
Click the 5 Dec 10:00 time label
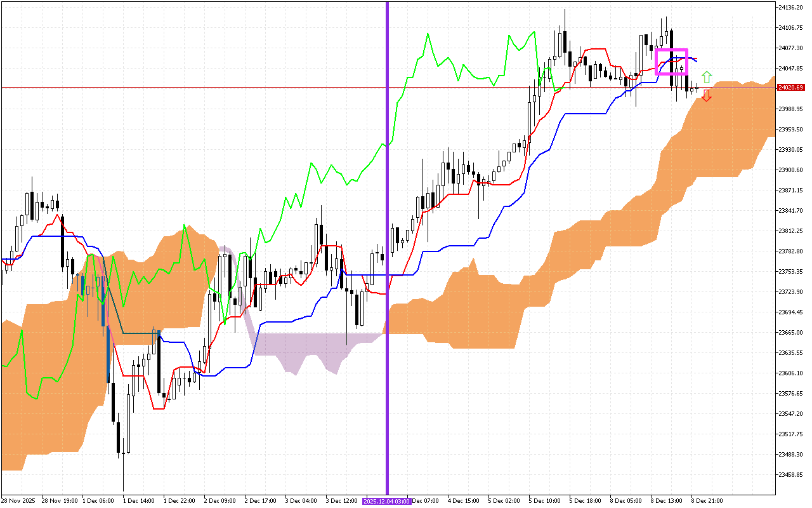tap(544, 501)
